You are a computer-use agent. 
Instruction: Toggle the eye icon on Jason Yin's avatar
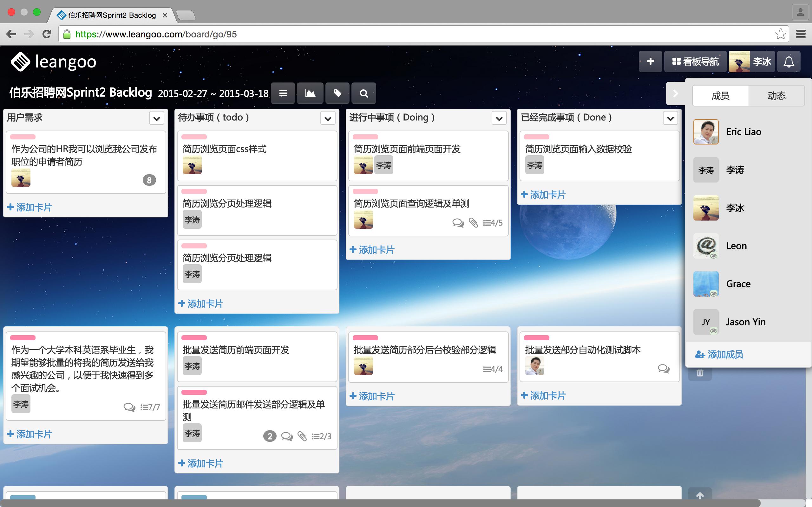714,331
